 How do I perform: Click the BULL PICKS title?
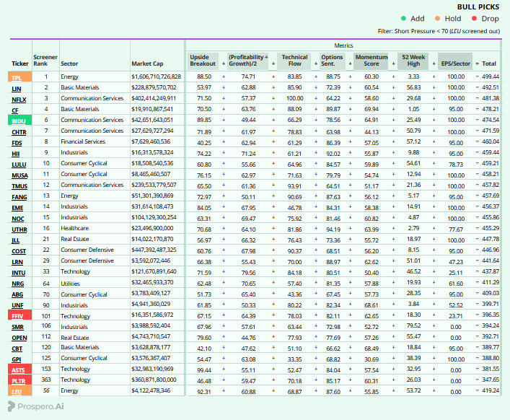[478, 6]
